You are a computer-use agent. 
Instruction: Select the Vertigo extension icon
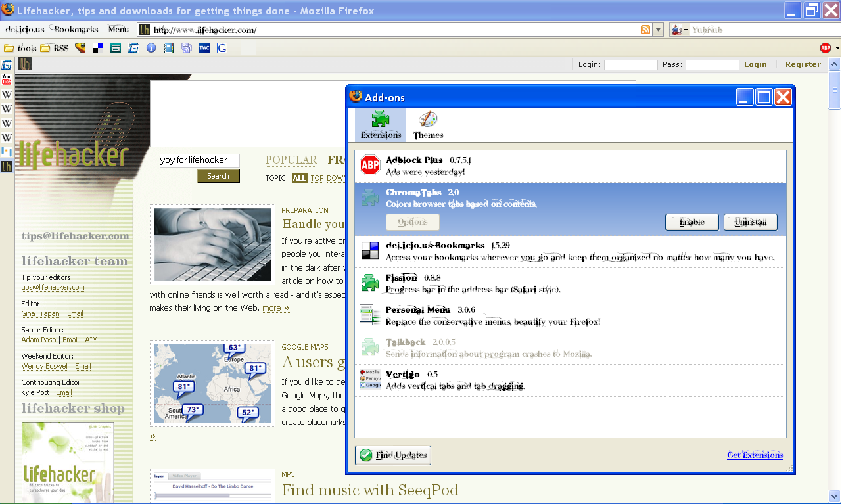(370, 378)
